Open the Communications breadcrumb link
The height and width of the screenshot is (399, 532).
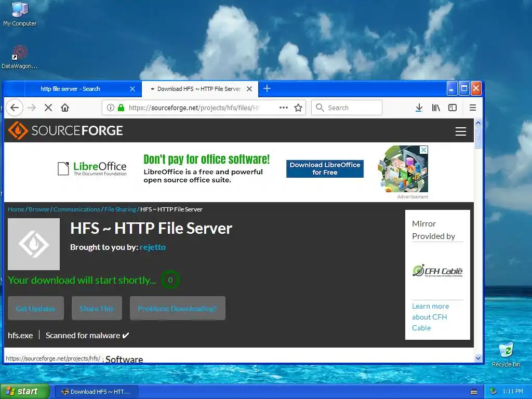coord(77,209)
